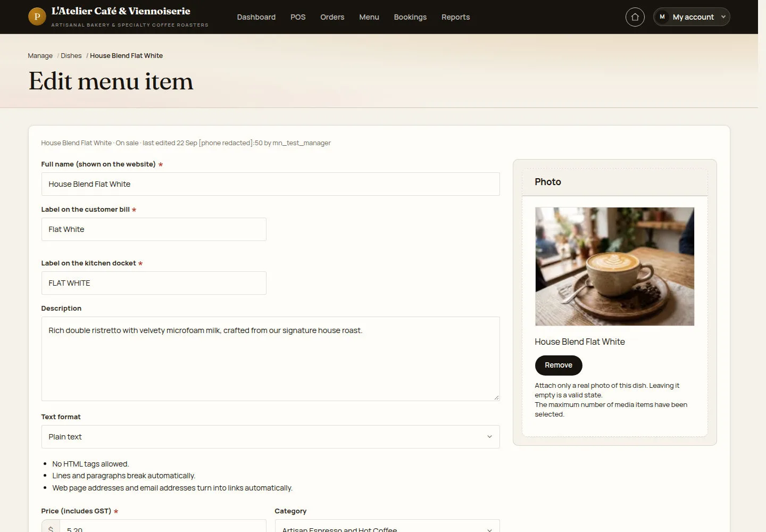766x532 pixels.
Task: Open the Text format dropdown
Action: (x=270, y=437)
